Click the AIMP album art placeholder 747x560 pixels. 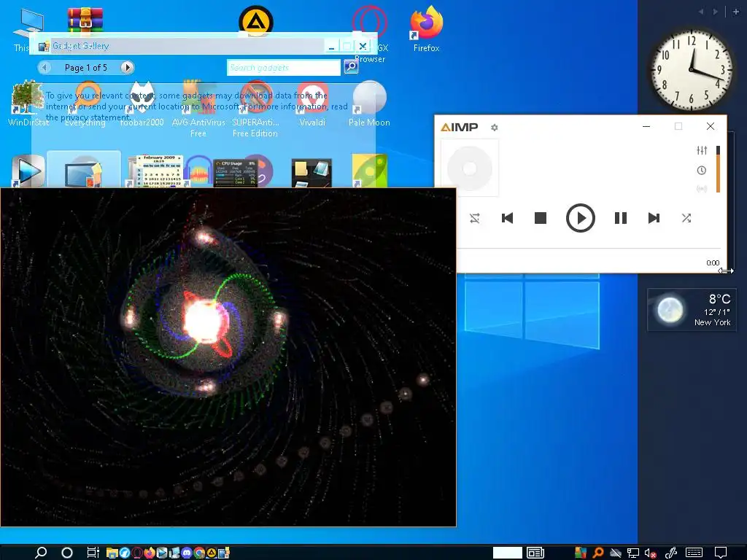pos(470,168)
